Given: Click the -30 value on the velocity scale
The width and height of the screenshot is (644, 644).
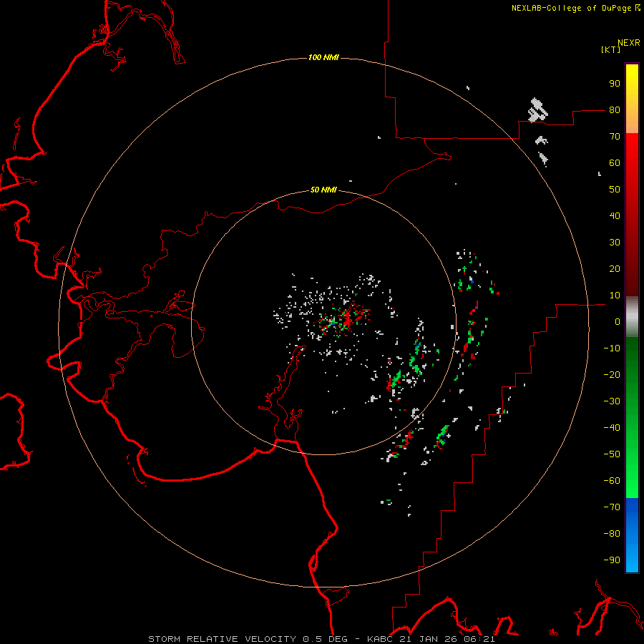Looking at the screenshot, I should tap(612, 401).
